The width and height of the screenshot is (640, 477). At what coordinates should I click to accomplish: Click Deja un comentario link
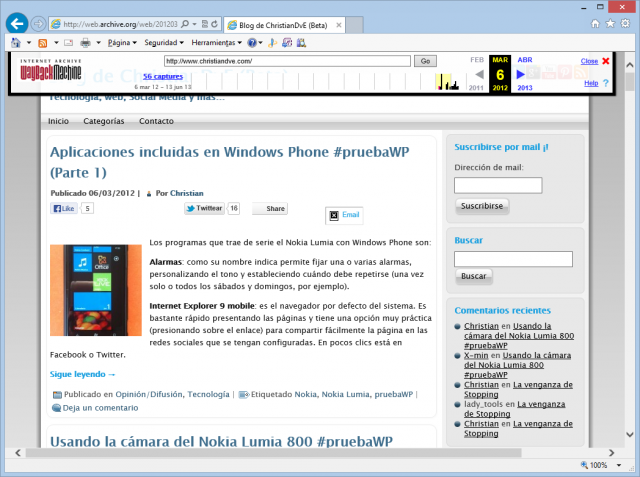click(x=100, y=408)
